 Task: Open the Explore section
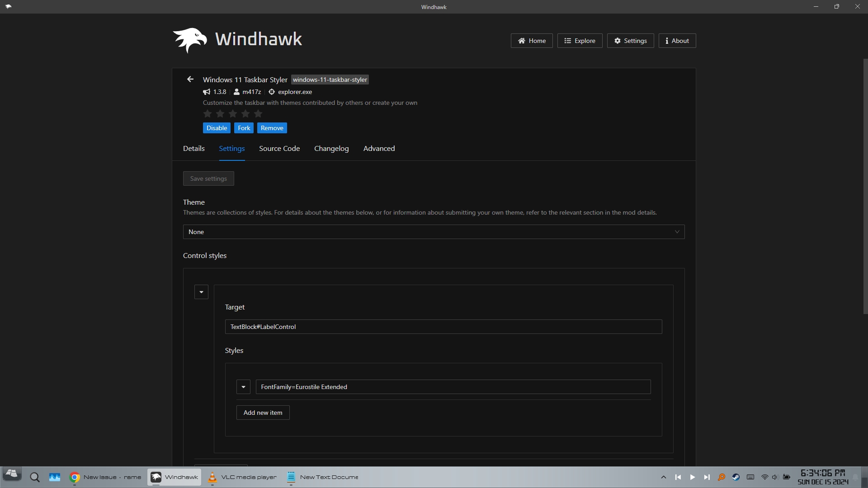point(580,40)
